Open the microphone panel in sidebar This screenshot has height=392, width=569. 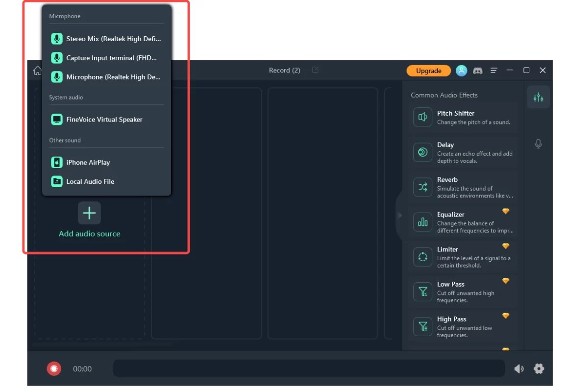coord(538,144)
